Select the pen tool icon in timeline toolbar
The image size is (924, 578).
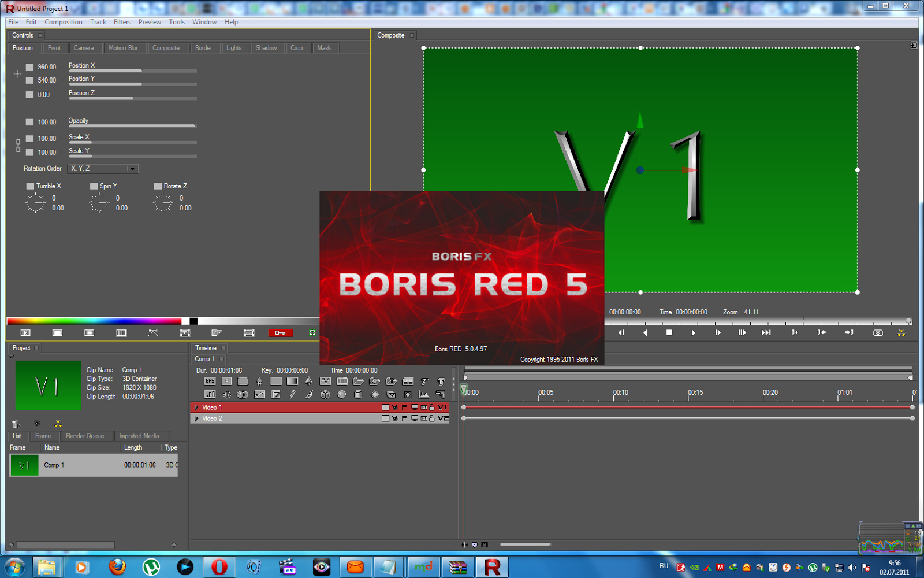click(292, 395)
